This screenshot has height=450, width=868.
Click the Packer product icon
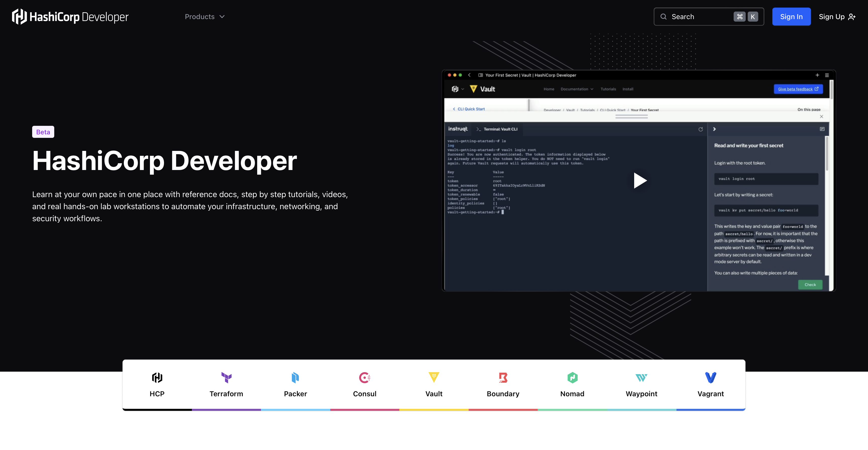click(295, 378)
